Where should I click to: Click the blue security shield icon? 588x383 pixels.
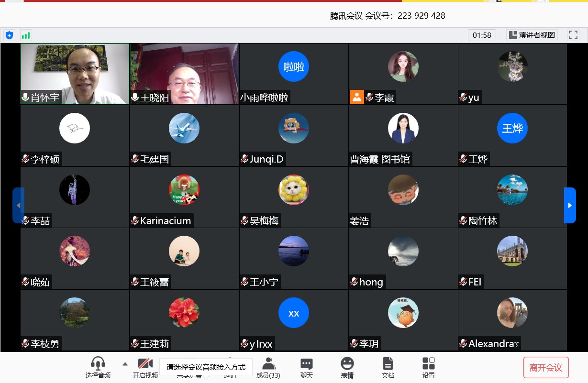point(9,35)
